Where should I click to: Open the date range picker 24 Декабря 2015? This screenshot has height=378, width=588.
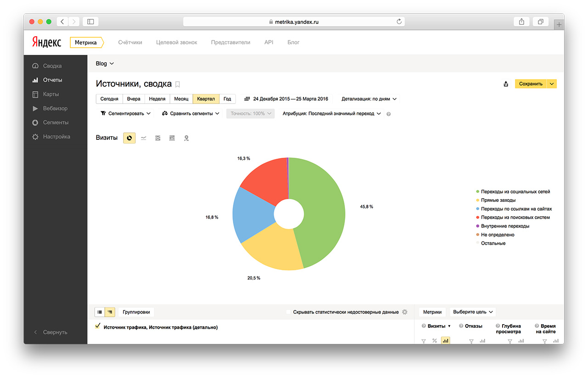pos(286,99)
